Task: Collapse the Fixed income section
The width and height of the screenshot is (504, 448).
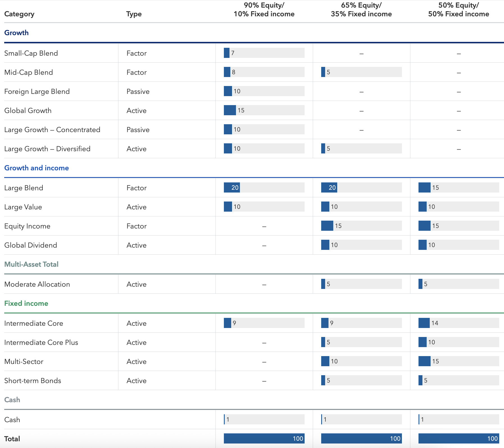Action: pyautogui.click(x=26, y=303)
